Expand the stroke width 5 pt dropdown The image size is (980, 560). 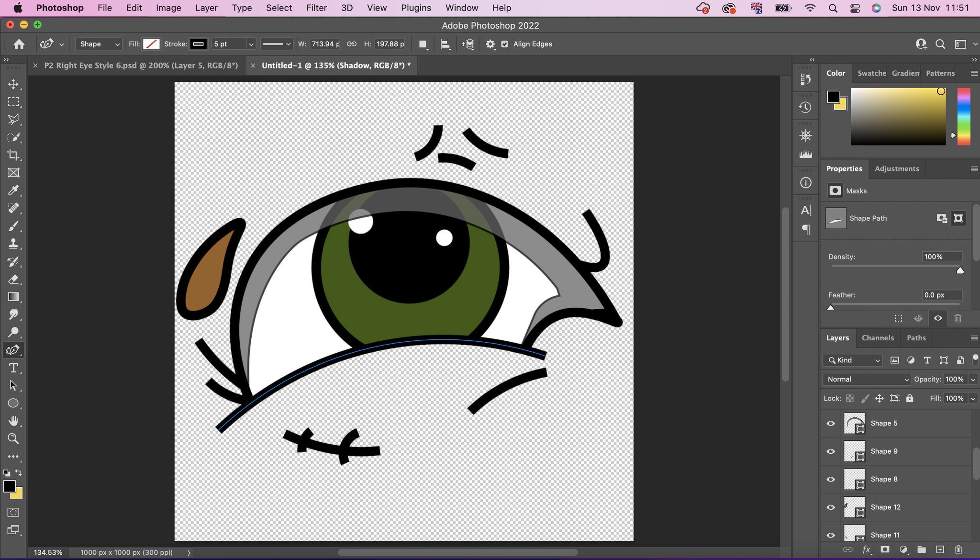click(251, 44)
